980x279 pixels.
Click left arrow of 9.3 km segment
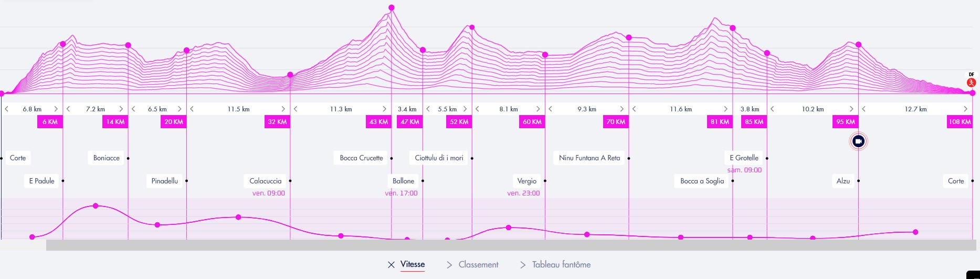(x=551, y=109)
